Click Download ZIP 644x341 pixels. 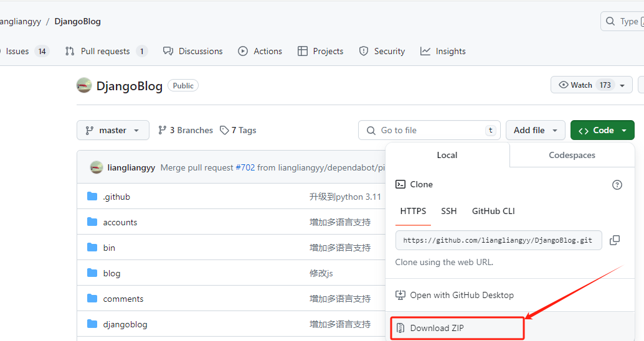[437, 328]
